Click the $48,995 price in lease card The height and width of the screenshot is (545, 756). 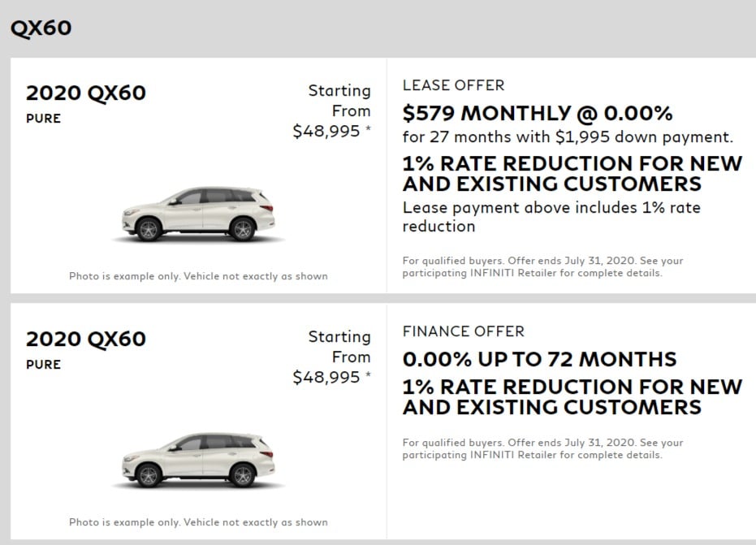click(326, 132)
